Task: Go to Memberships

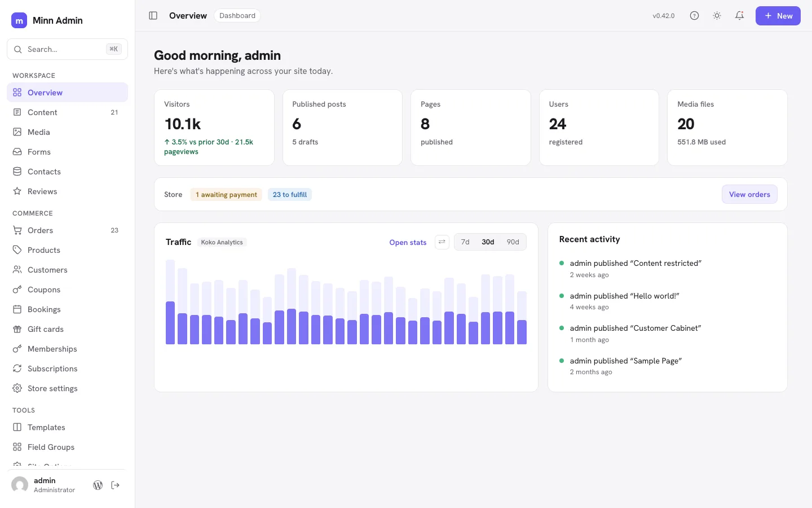Action: tap(67, 349)
